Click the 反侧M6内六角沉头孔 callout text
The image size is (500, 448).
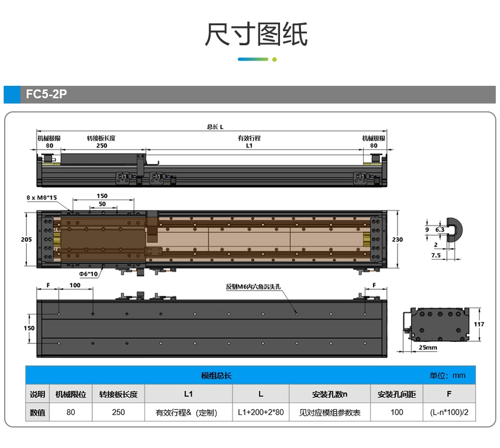(x=254, y=287)
